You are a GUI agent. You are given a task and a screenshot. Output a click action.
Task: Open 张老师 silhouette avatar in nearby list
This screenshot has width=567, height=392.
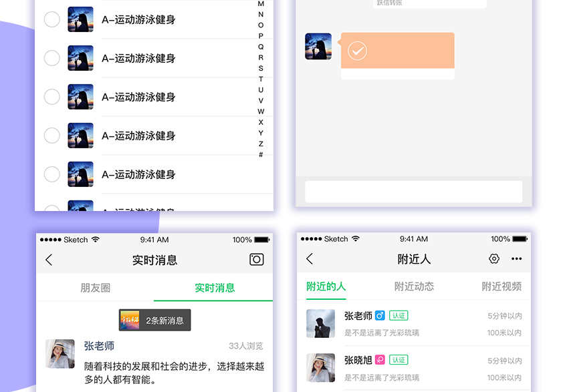point(320,323)
